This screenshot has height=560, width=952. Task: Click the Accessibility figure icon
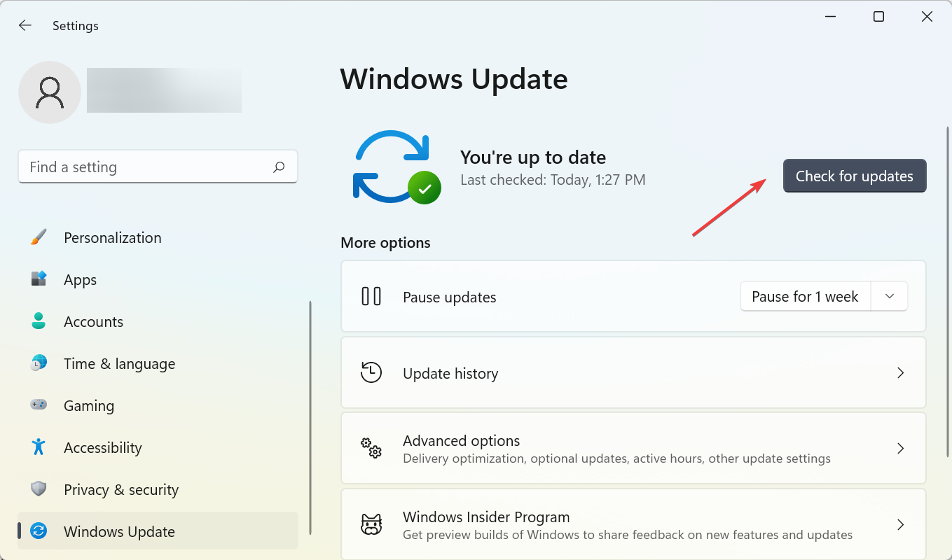[x=39, y=447]
